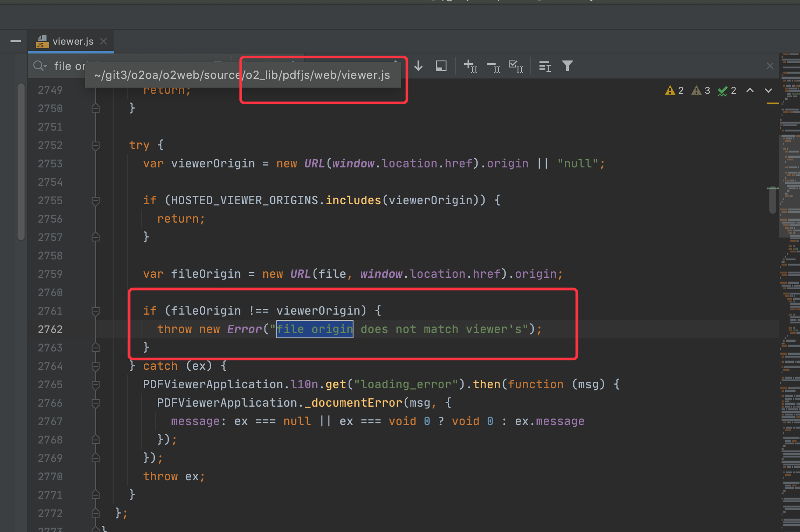
Task: Open the search filter options
Action: [568, 66]
